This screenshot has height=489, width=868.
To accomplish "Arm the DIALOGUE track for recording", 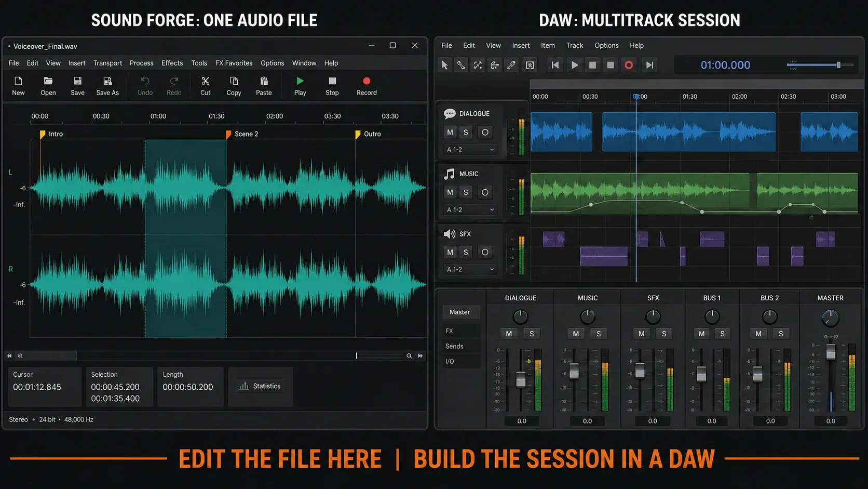I will coord(485,132).
